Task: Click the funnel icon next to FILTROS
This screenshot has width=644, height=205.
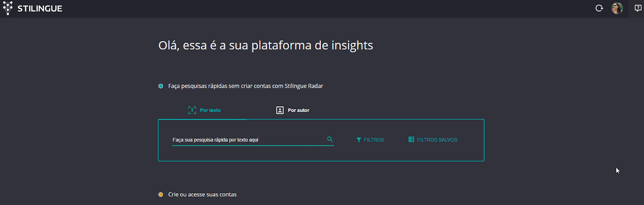Action: pyautogui.click(x=359, y=140)
